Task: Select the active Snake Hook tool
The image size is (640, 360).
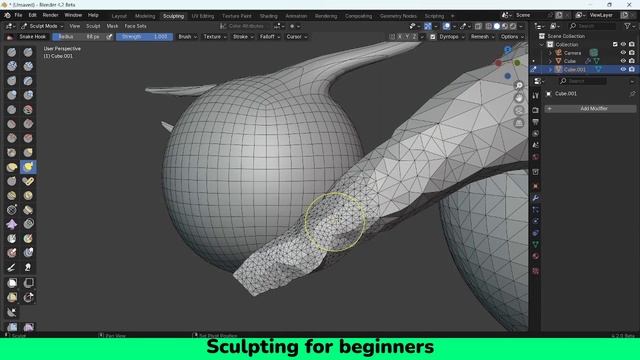Action: (x=28, y=167)
